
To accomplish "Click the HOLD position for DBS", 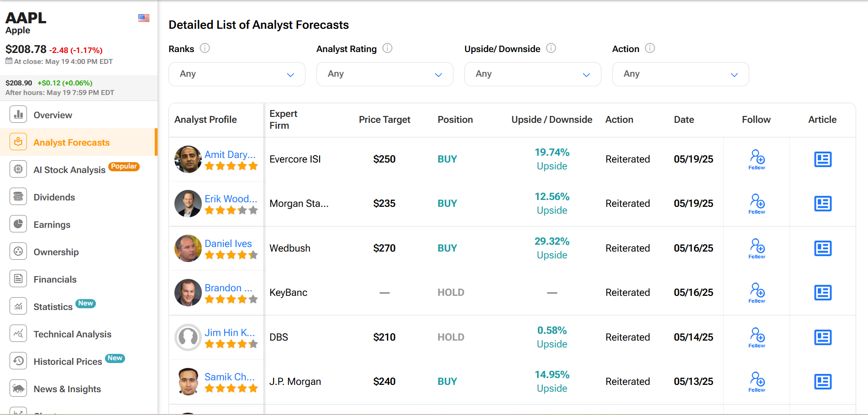I will [x=451, y=337].
